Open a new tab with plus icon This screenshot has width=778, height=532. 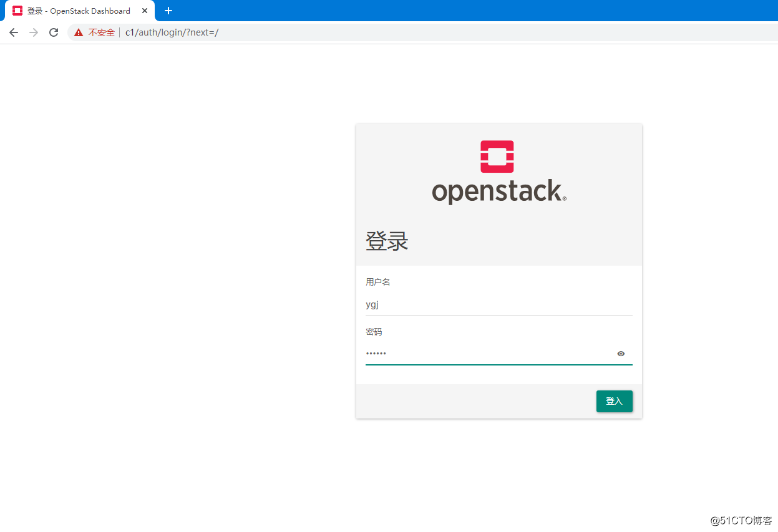[168, 11]
